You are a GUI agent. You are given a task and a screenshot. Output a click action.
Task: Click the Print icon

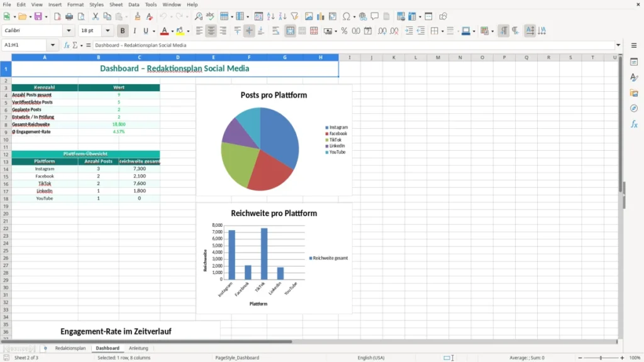[69, 16]
